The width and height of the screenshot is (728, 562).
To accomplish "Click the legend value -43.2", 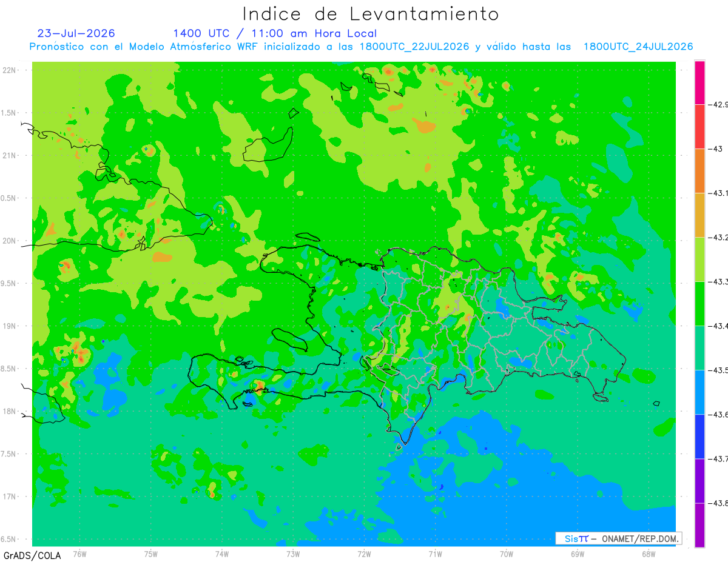I will click(718, 237).
